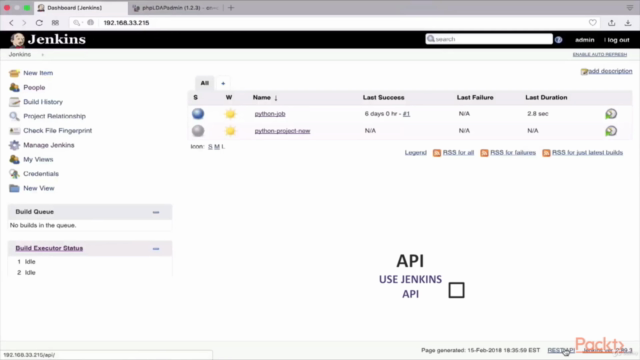Open the People page

[x=34, y=87]
